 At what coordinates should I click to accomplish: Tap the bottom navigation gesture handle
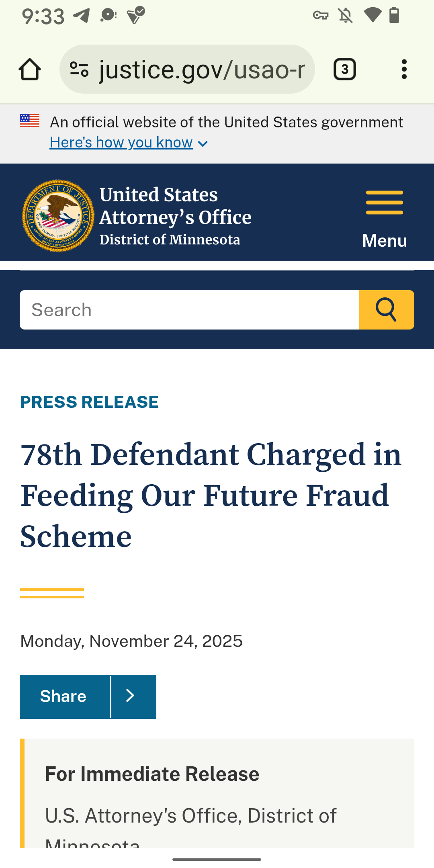217,859
